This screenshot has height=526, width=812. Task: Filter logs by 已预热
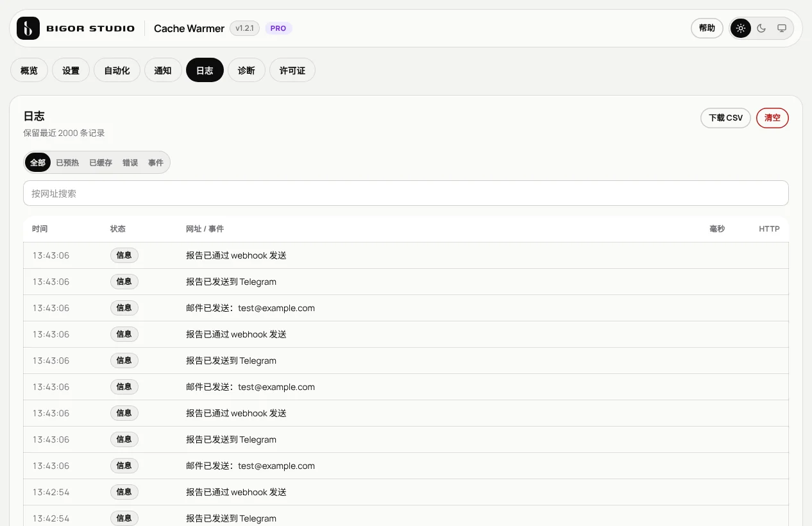(67, 163)
